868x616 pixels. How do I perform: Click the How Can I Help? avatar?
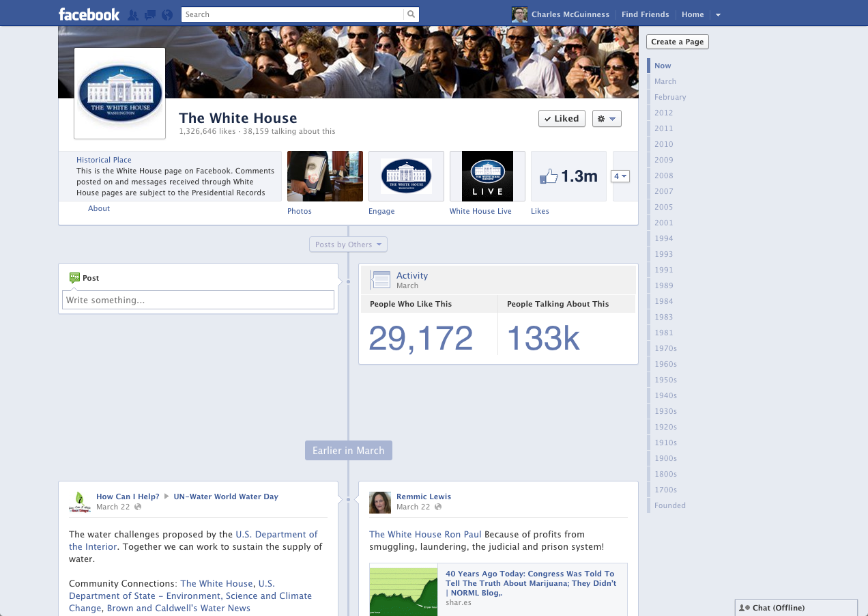pos(80,502)
